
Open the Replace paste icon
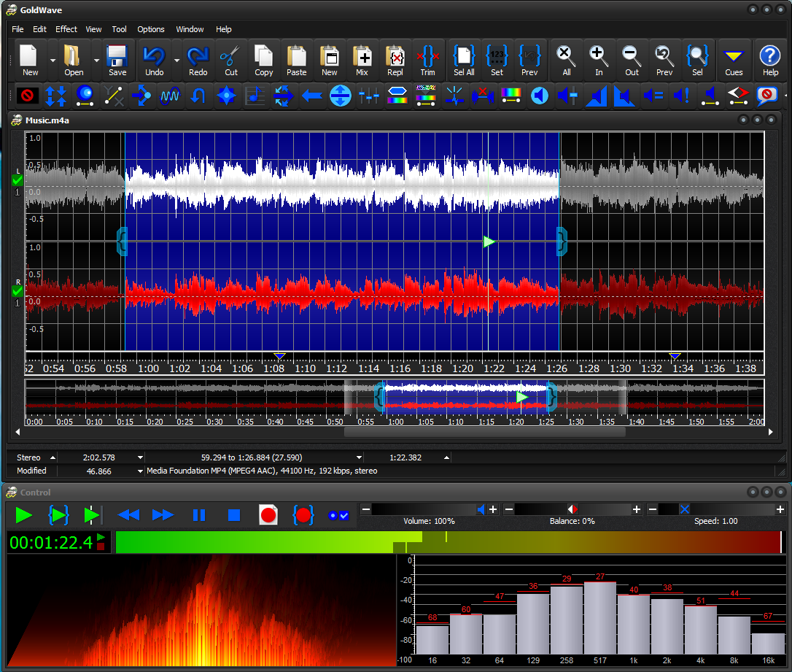[395, 61]
